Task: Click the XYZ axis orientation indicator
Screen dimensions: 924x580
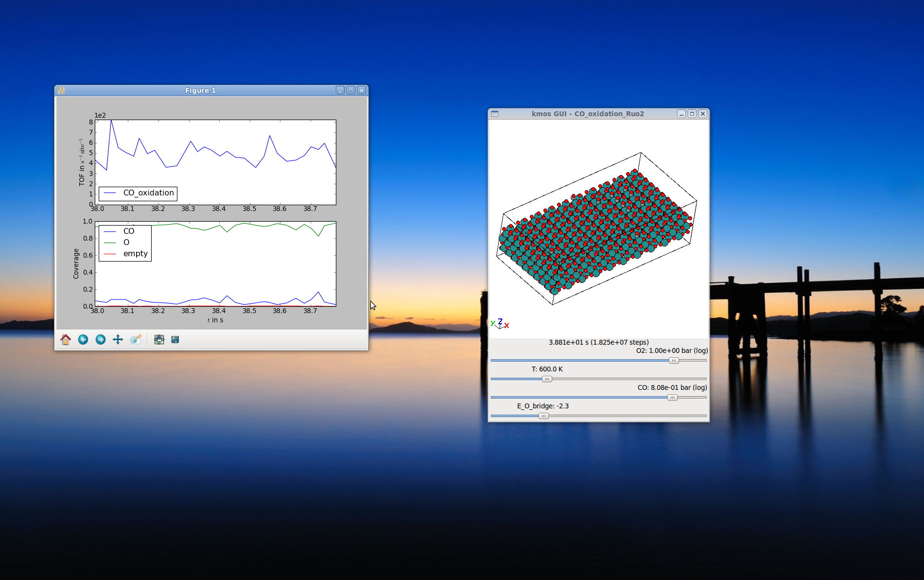Action: pyautogui.click(x=500, y=323)
